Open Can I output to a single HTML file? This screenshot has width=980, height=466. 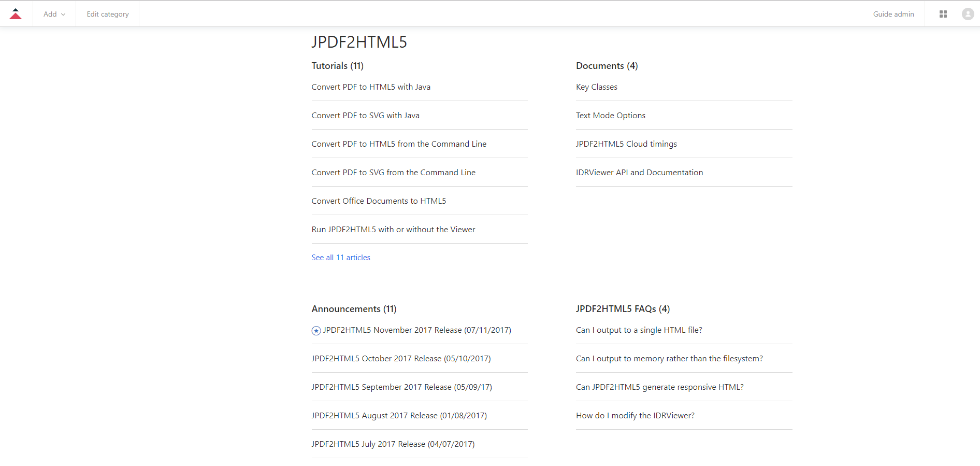point(639,330)
